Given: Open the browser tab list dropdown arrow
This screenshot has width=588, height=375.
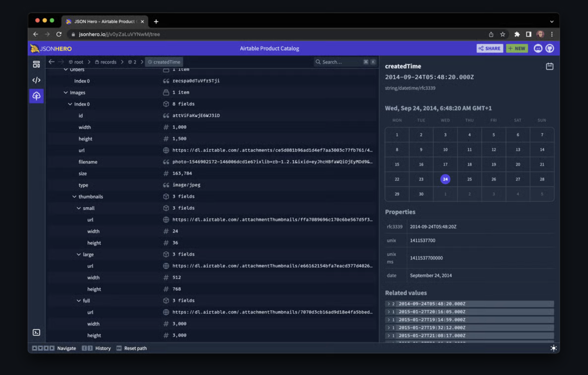Looking at the screenshot, I should (552, 22).
